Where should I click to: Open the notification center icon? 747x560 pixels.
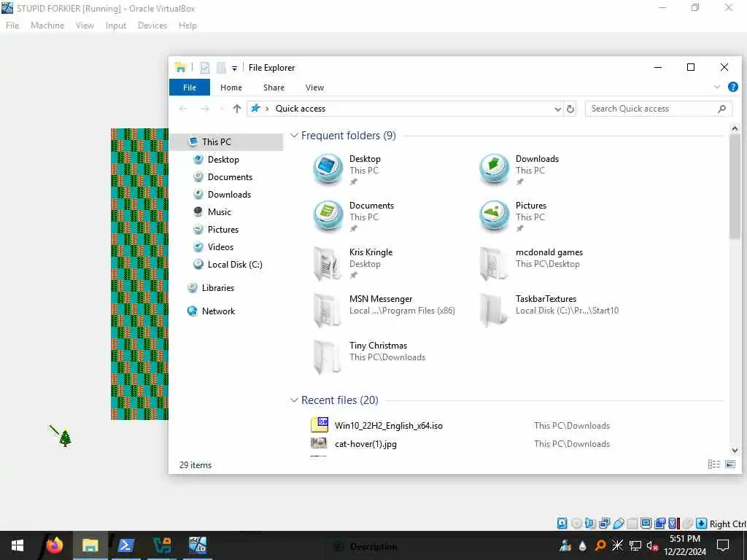tap(723, 545)
